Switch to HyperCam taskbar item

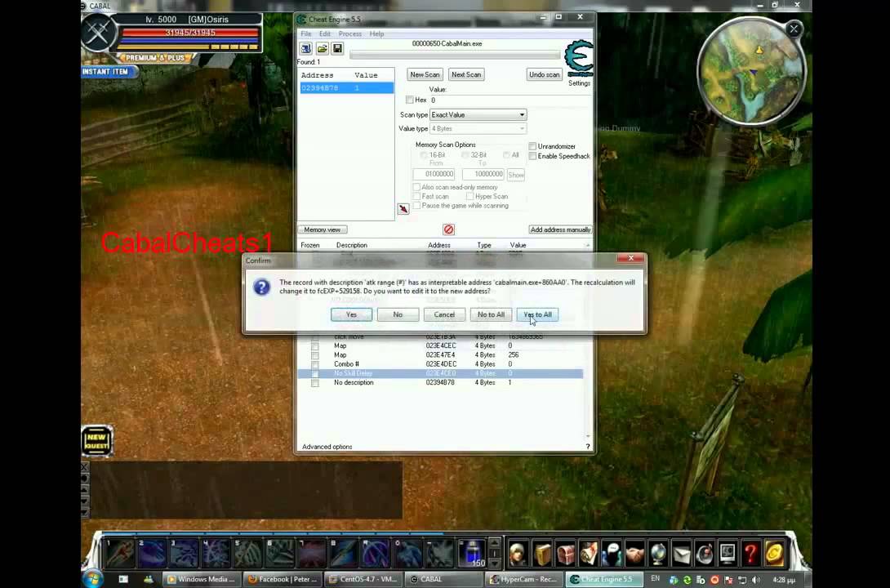coord(524,580)
